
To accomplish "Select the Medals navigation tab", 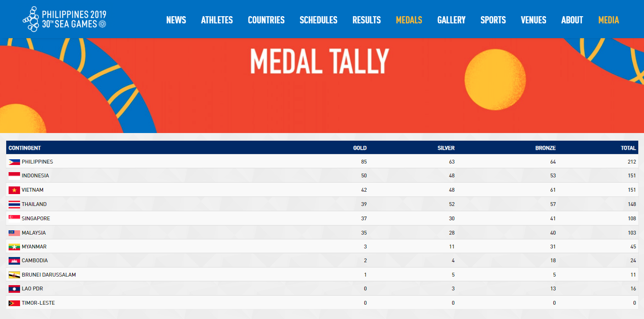I will [409, 20].
